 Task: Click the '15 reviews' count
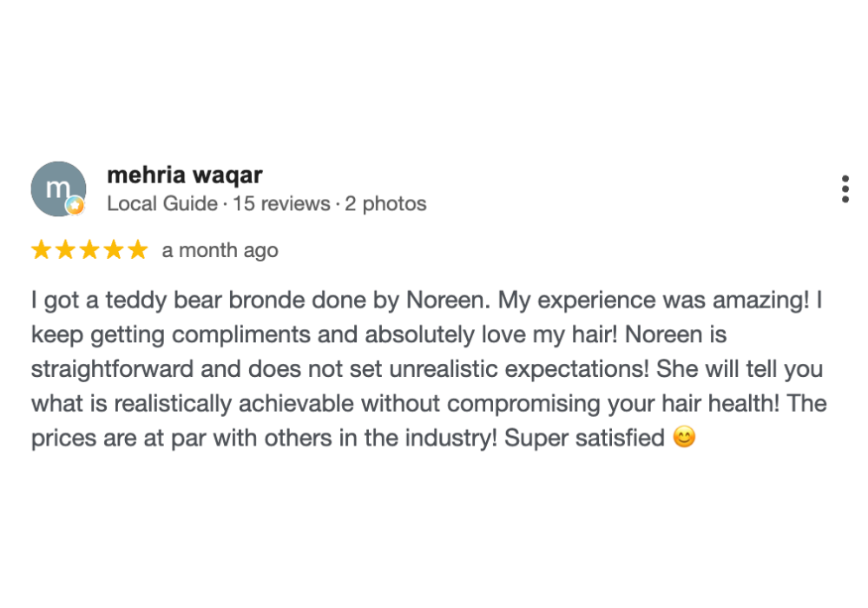click(281, 203)
